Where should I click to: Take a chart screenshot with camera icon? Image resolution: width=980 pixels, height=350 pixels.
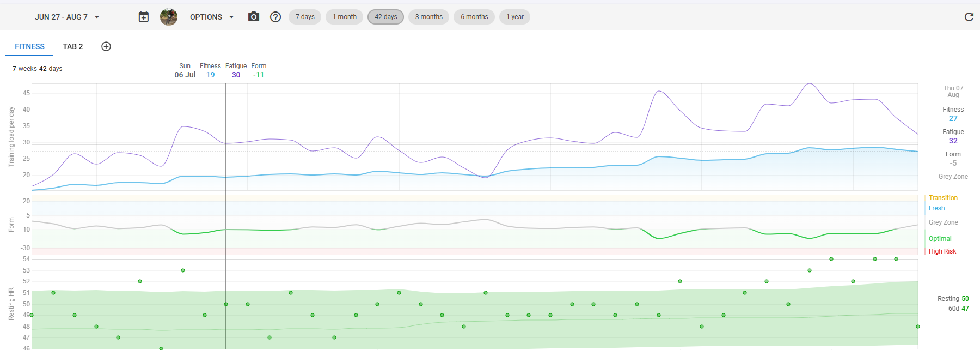click(254, 17)
